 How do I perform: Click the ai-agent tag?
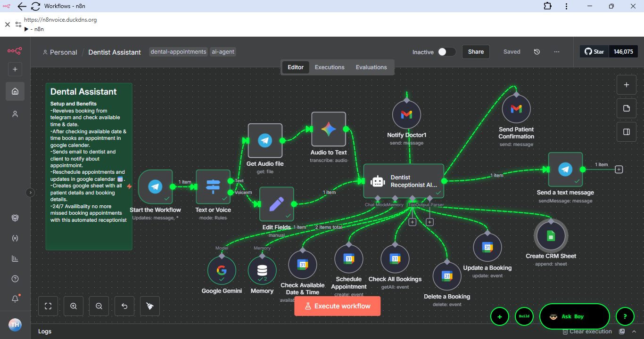(x=223, y=52)
